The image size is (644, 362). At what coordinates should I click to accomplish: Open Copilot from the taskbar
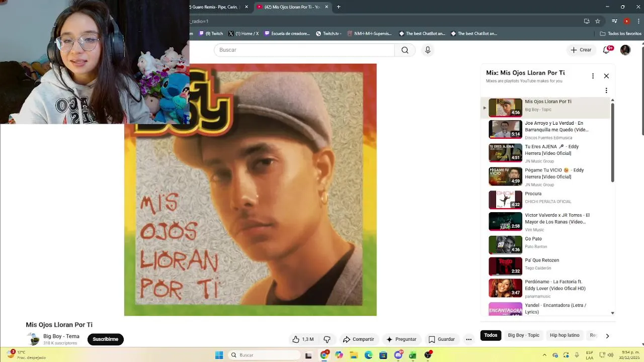pyautogui.click(x=339, y=355)
